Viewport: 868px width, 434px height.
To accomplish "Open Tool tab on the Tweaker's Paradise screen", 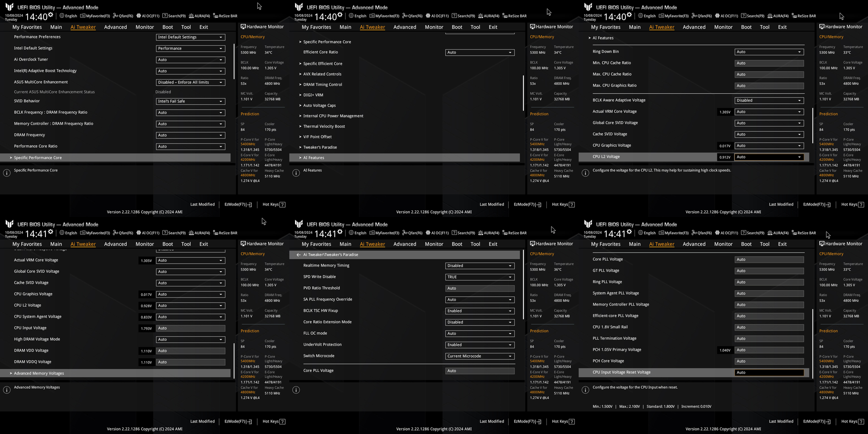I will (475, 244).
